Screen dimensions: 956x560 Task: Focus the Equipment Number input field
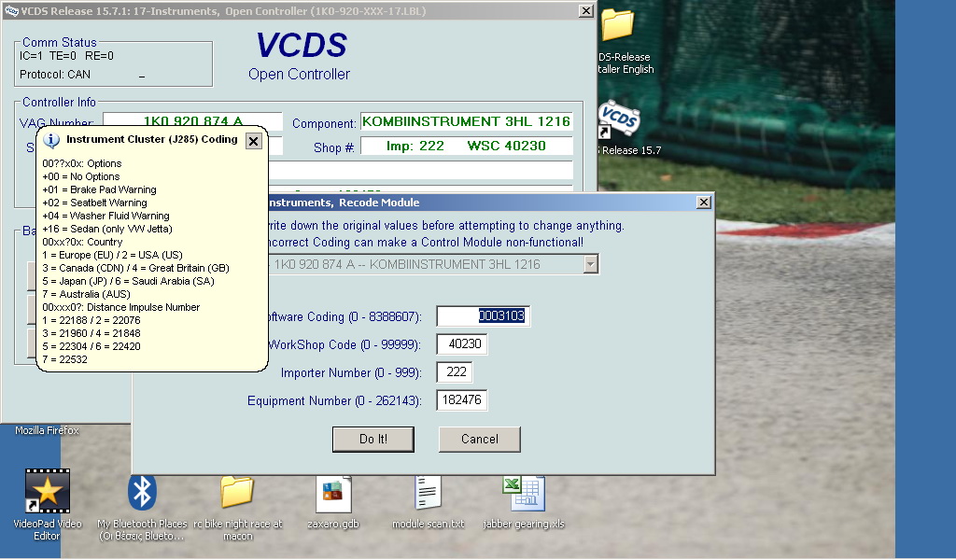tap(461, 399)
